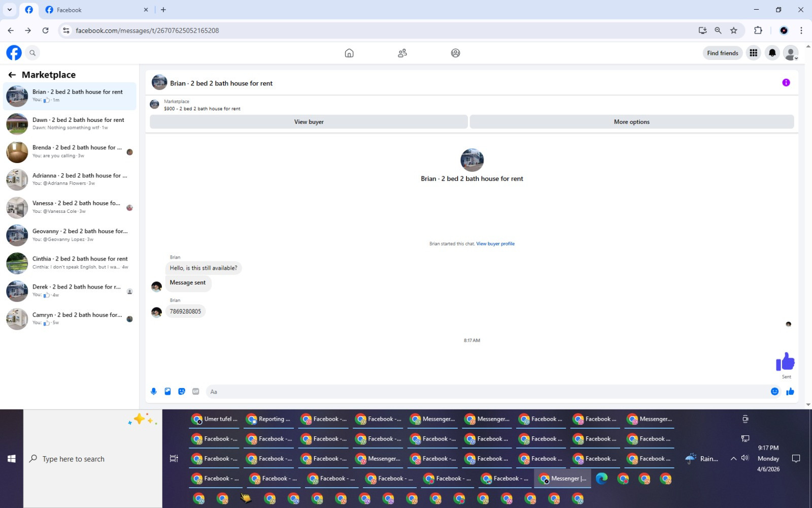Open Cinthia's house for rent chat
Screen dimensions: 812x508
[70, 263]
